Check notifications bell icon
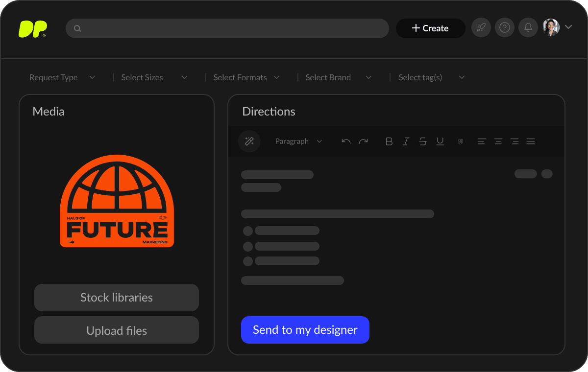Screen dimensions: 588x372 point(528,28)
